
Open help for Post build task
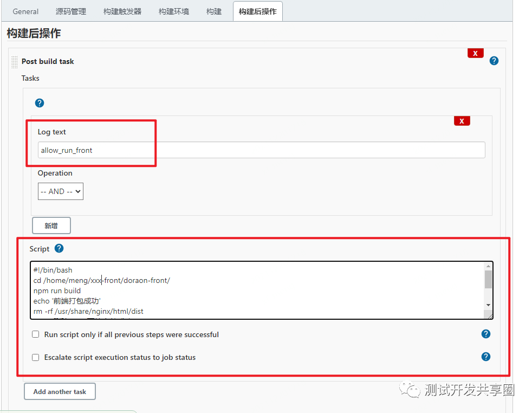point(494,61)
